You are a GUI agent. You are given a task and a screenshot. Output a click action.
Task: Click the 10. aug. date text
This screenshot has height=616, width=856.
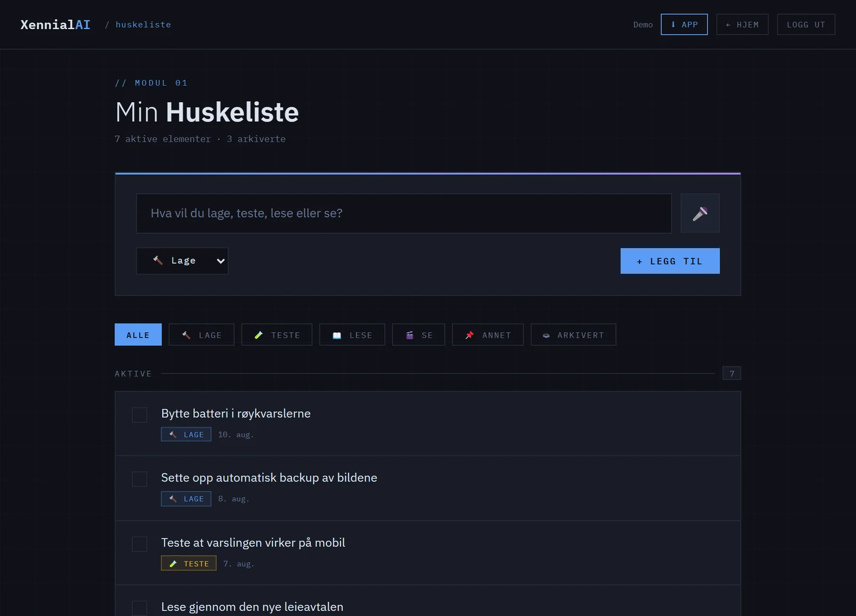point(236,435)
